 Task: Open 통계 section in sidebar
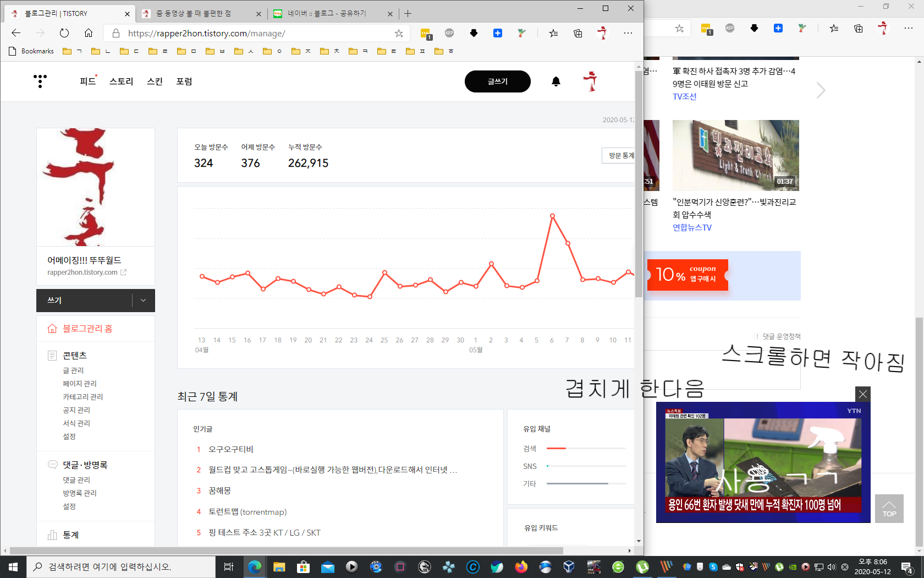(70, 535)
